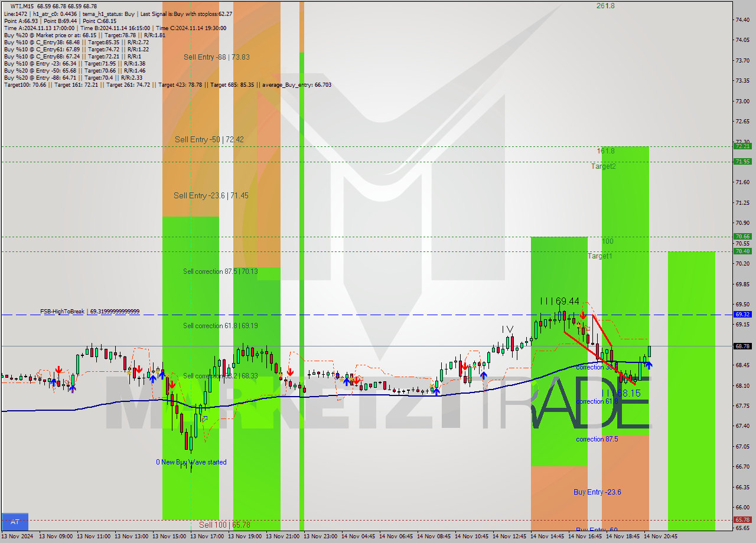This screenshot has height=543, width=756.
Task: Click the '261.8' Fibonacci level label
Action: click(x=605, y=5)
